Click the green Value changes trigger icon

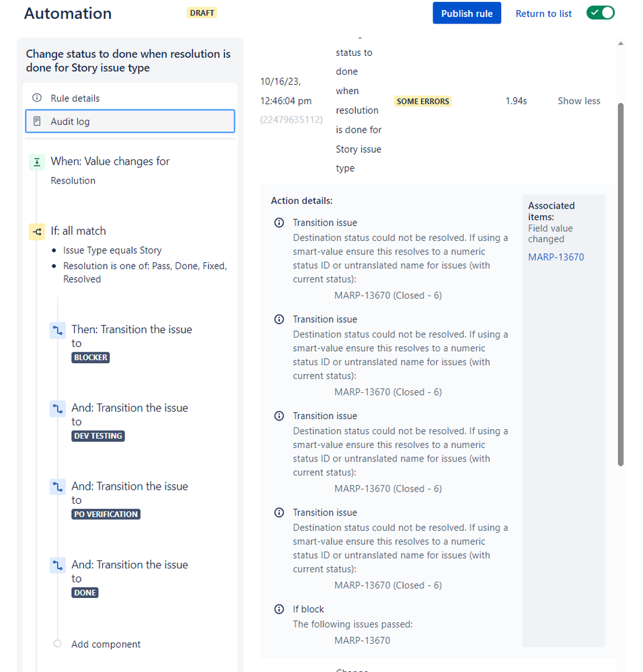coord(37,161)
